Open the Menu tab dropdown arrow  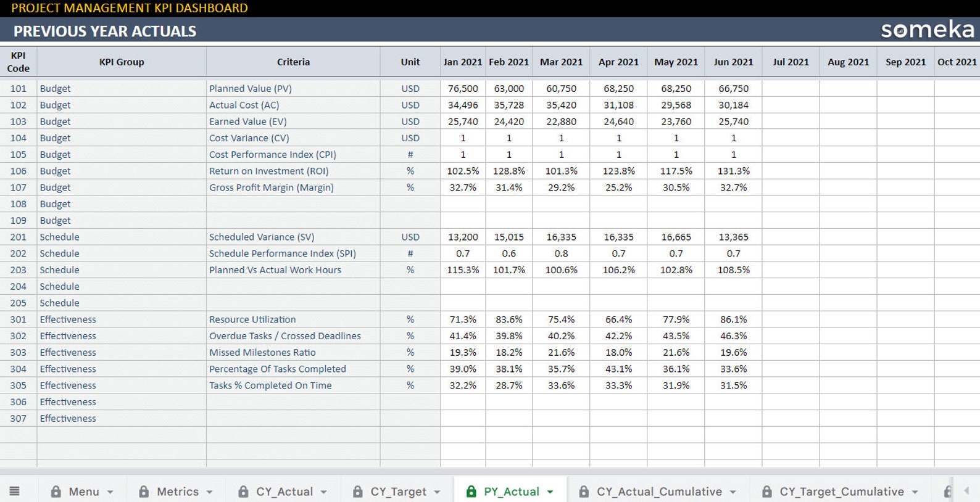click(x=110, y=492)
